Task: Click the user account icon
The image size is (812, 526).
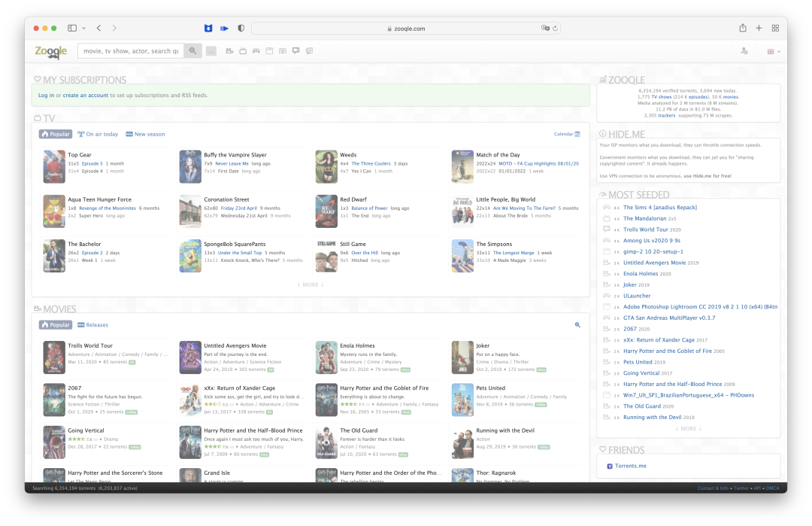Action: (744, 50)
